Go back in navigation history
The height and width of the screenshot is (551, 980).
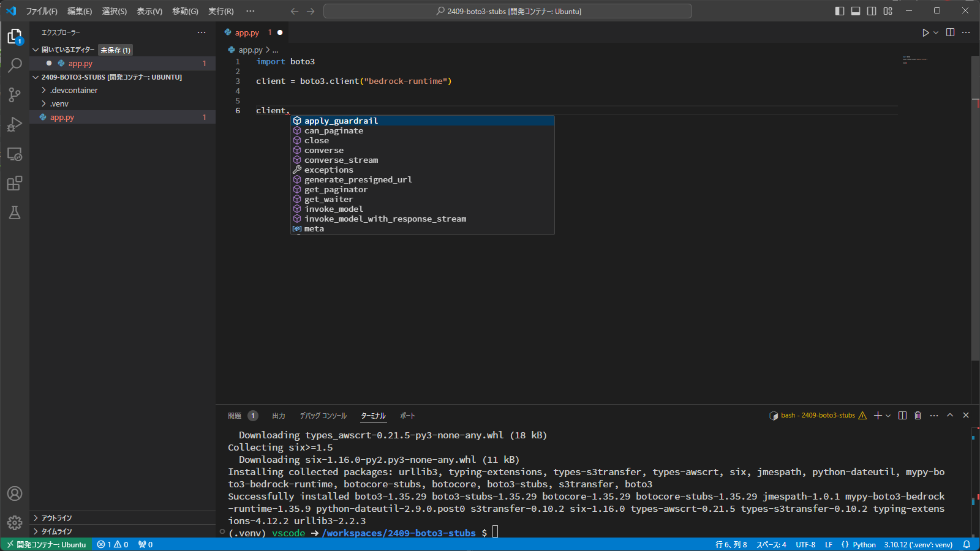(295, 11)
